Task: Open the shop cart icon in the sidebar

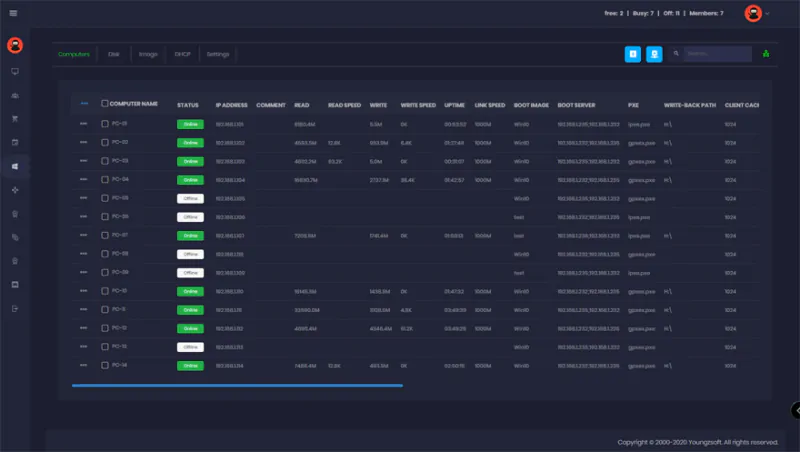Action: [15, 119]
